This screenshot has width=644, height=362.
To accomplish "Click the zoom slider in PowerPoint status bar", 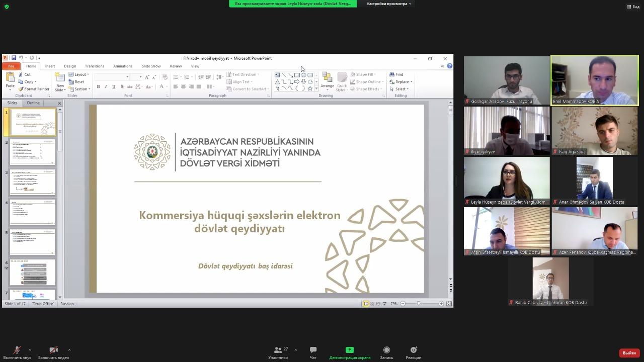I will 419,304.
